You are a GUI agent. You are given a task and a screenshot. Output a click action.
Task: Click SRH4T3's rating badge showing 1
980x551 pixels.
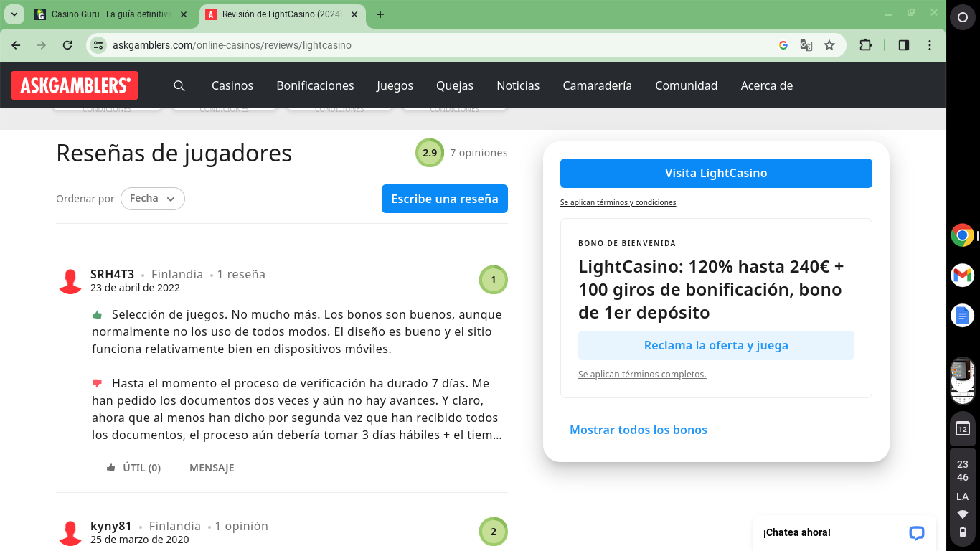[x=494, y=280]
